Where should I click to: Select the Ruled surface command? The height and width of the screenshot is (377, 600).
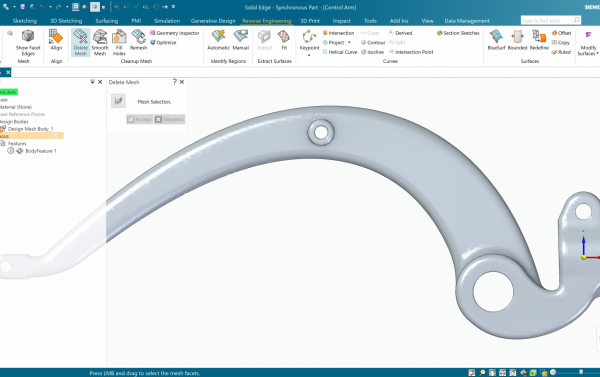(561, 52)
